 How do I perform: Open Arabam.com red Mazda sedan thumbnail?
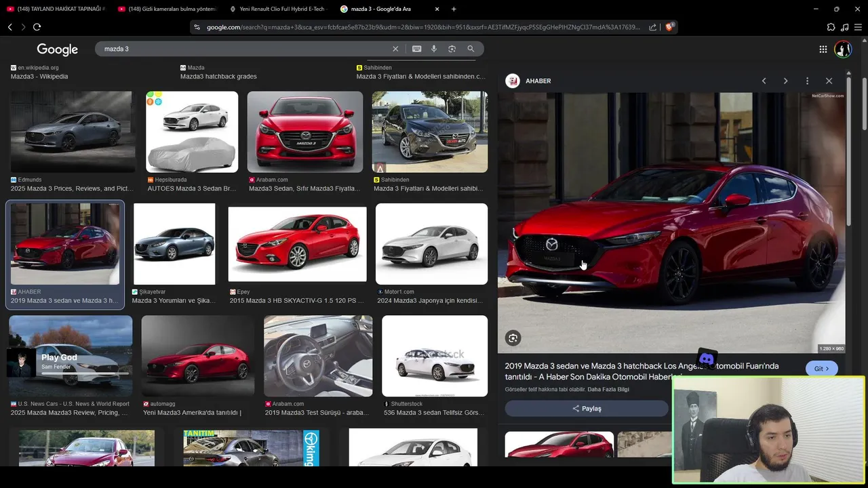(305, 132)
